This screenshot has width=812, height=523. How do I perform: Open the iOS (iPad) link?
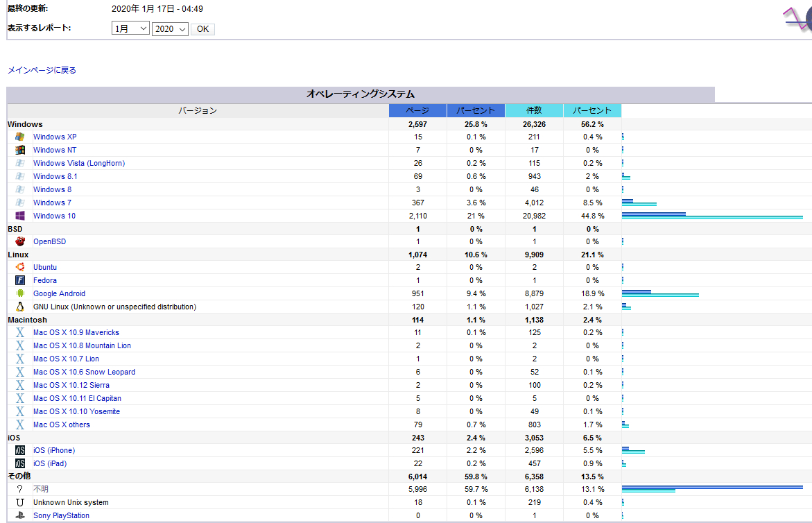(x=50, y=463)
